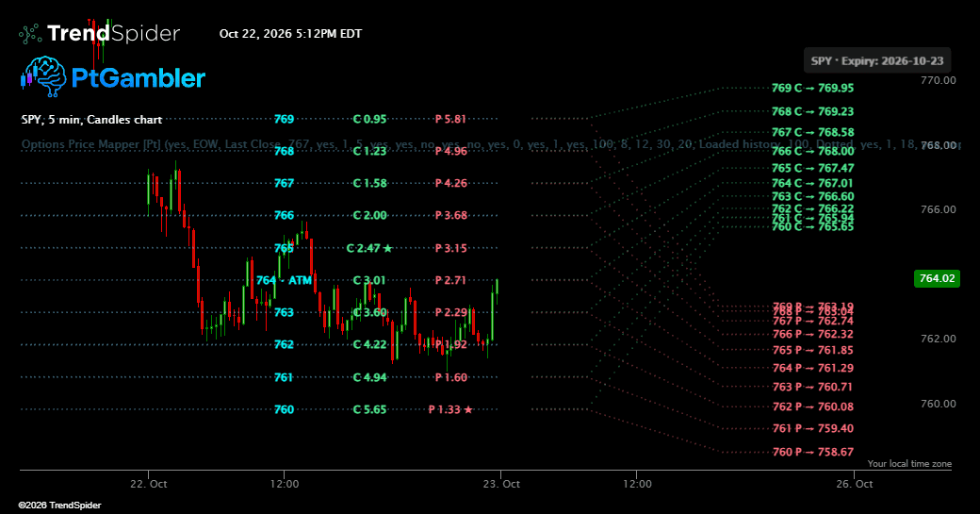Click strike label 766

284,215
